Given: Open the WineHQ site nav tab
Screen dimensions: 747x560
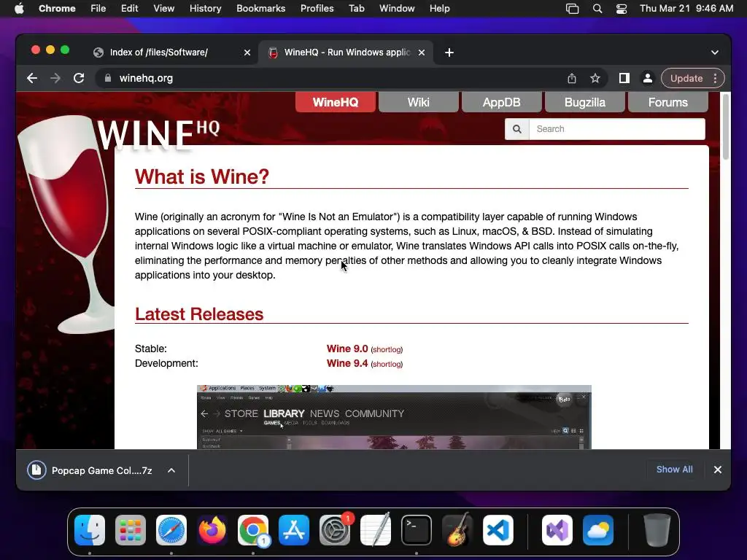Looking at the screenshot, I should (336, 102).
